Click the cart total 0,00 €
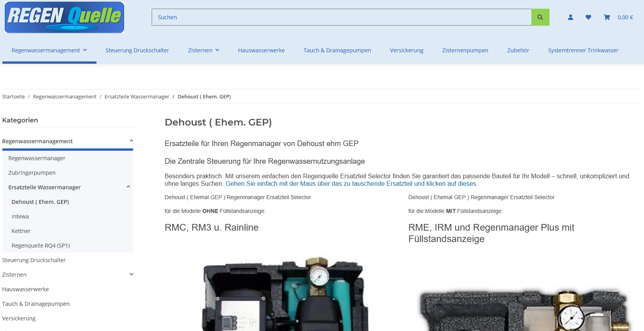The width and height of the screenshot is (644, 331). (x=625, y=17)
